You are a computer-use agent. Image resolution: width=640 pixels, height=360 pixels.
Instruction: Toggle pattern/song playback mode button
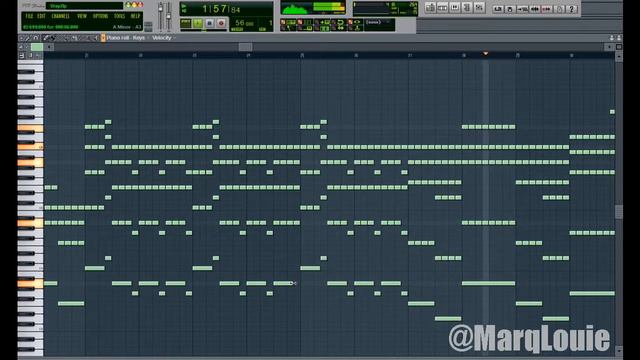(185, 23)
